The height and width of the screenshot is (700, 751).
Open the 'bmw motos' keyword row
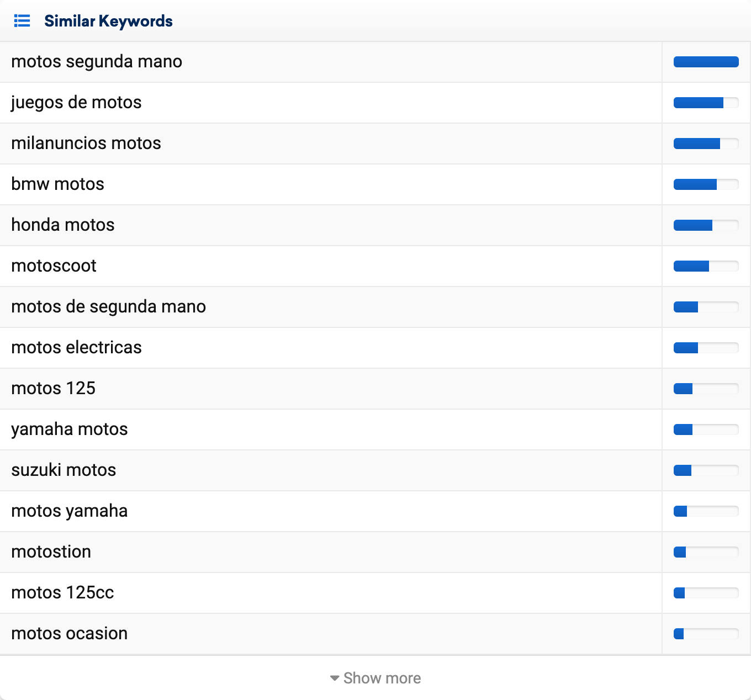[x=57, y=184]
